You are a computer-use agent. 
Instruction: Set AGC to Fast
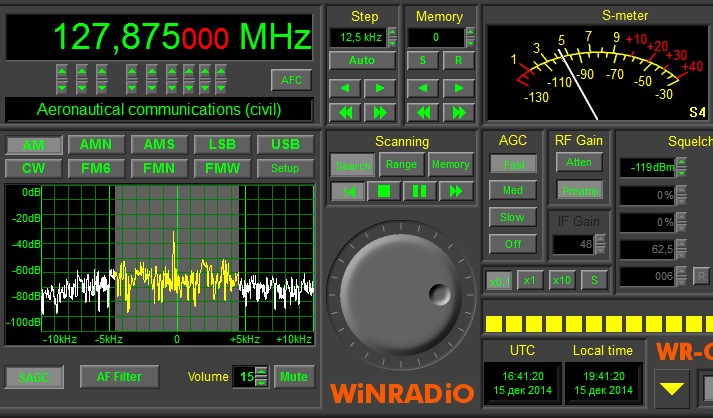513,164
